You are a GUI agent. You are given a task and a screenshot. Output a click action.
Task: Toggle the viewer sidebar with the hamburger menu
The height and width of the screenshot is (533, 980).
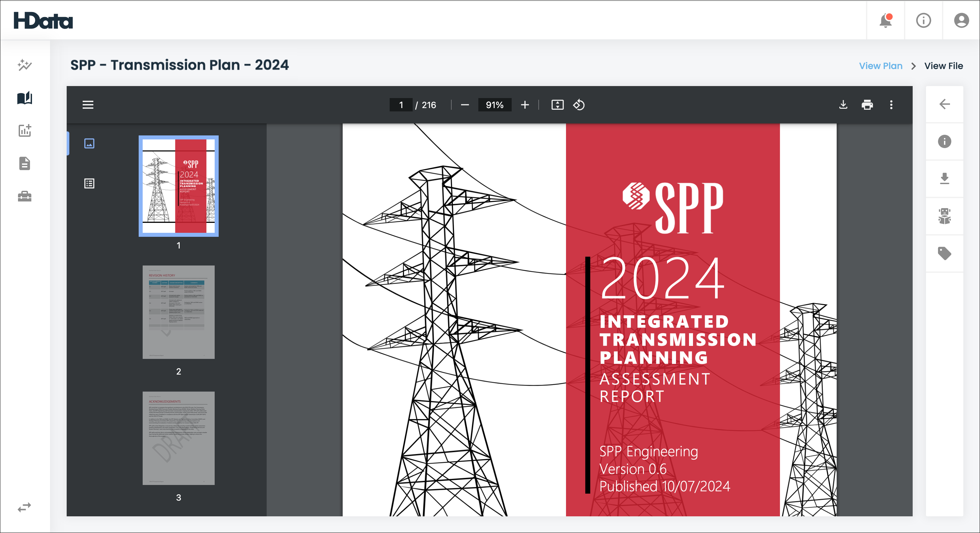point(88,105)
